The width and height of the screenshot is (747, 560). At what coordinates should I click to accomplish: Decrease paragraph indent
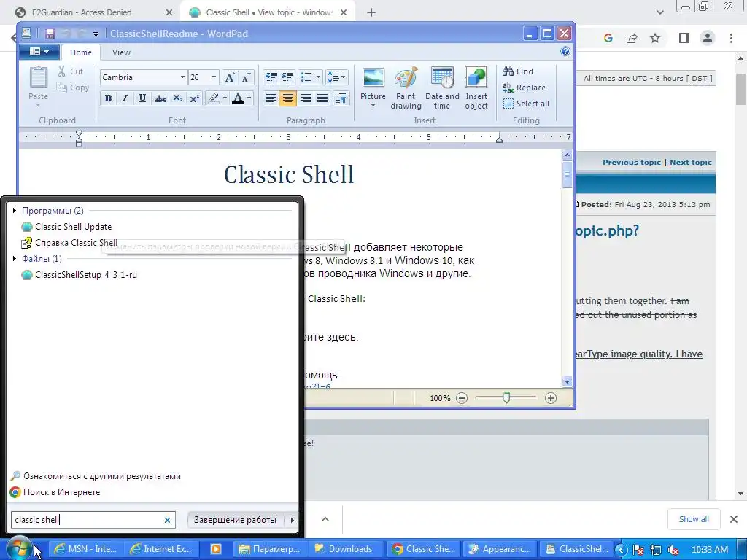pos(271,77)
